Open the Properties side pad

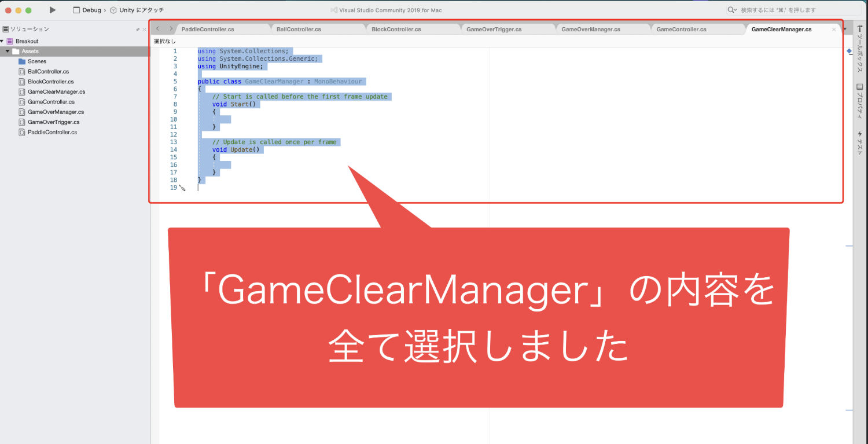pos(860,101)
